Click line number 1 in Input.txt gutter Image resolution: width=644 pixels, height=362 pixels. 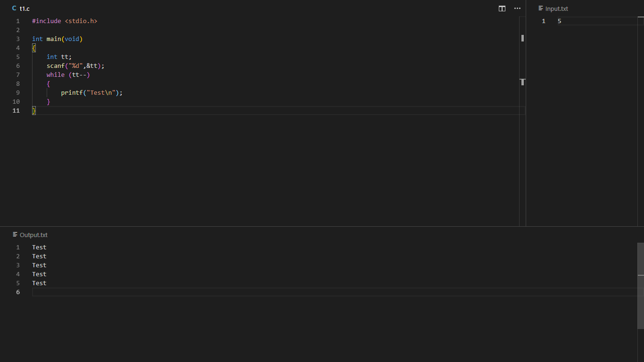point(544,21)
